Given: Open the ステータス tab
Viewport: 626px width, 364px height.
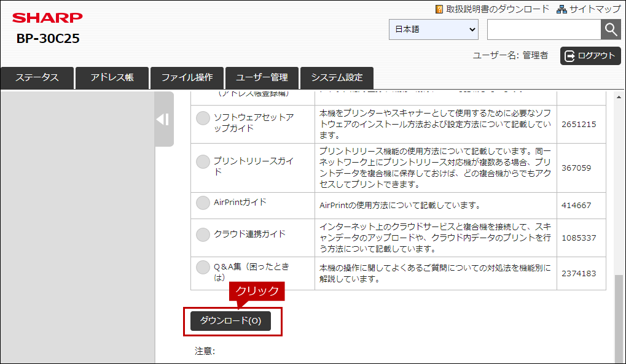Looking at the screenshot, I should pyautogui.click(x=37, y=78).
